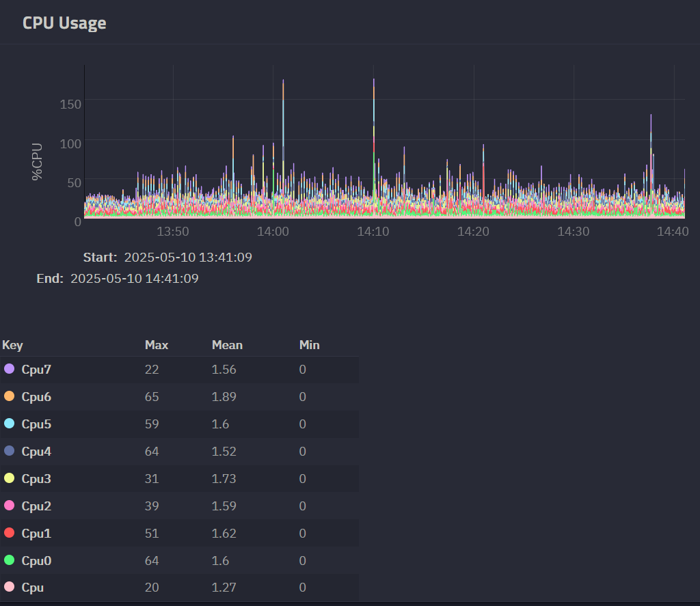Click the light pink Cpu swatch in the bottom row
Screen dimensions: 700x606
tap(9, 587)
